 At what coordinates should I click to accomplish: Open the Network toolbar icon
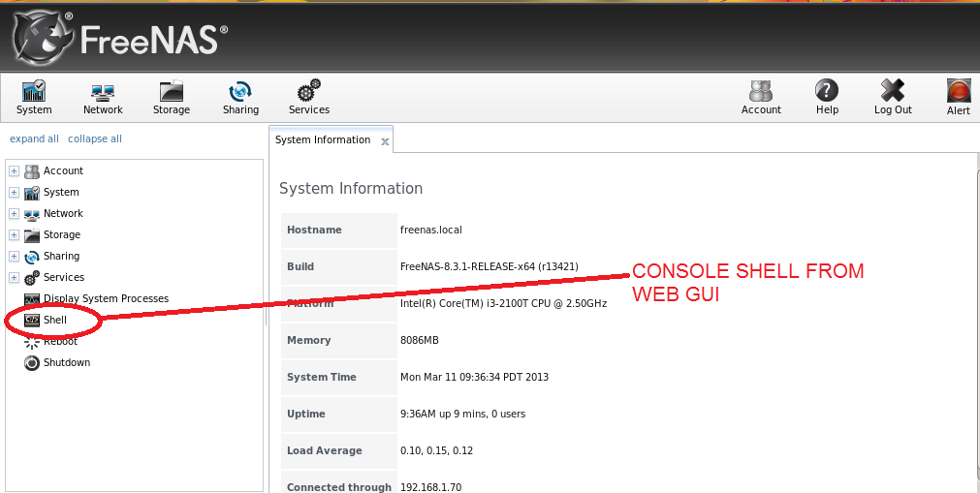(x=103, y=92)
